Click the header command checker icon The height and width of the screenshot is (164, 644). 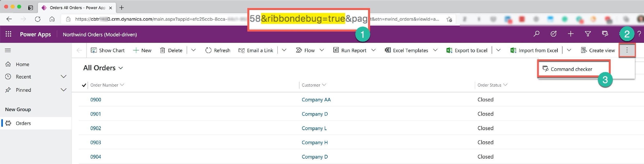pyautogui.click(x=605, y=34)
